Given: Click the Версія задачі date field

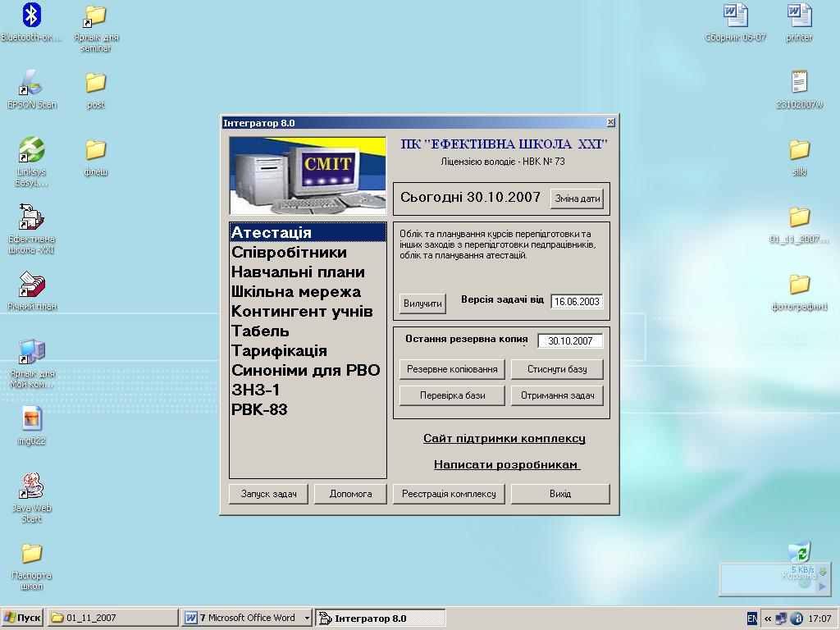Looking at the screenshot, I should pyautogui.click(x=577, y=302).
